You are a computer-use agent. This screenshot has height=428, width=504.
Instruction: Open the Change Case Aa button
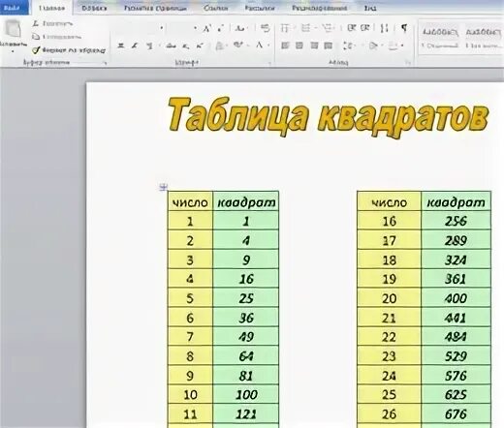tap(240, 28)
